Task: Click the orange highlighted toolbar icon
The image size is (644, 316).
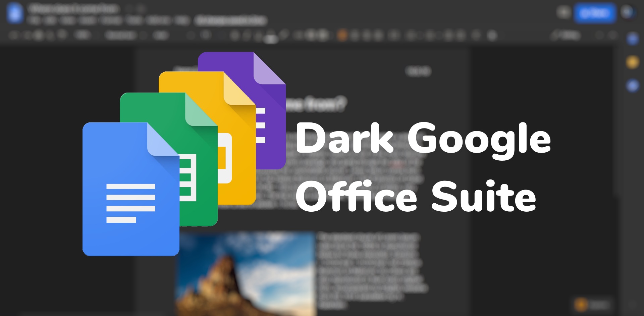Action: pyautogui.click(x=342, y=35)
